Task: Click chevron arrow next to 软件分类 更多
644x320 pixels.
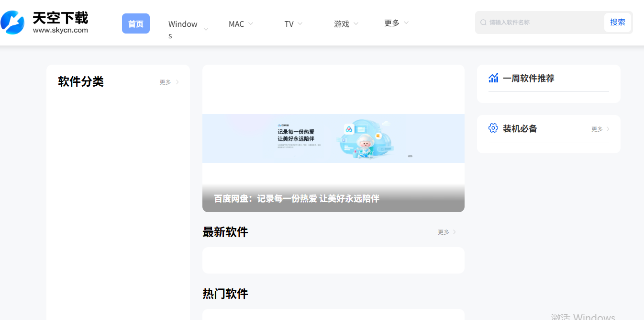Action: pos(178,82)
